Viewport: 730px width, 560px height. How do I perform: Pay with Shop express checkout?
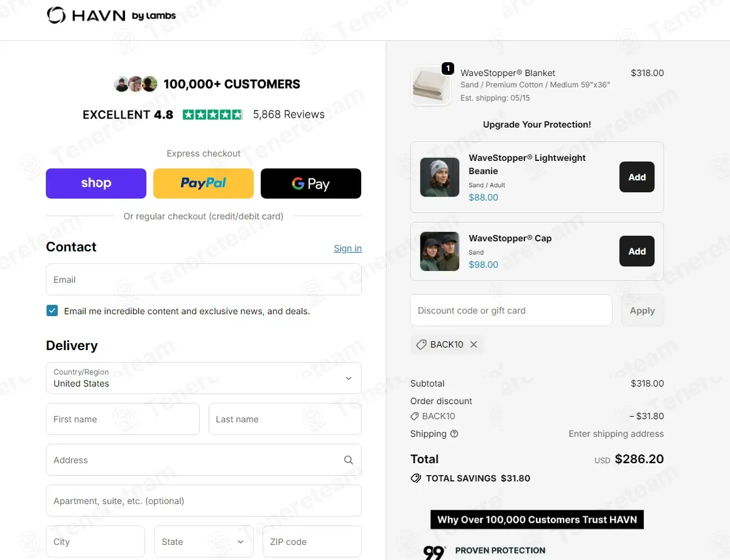[x=96, y=183]
